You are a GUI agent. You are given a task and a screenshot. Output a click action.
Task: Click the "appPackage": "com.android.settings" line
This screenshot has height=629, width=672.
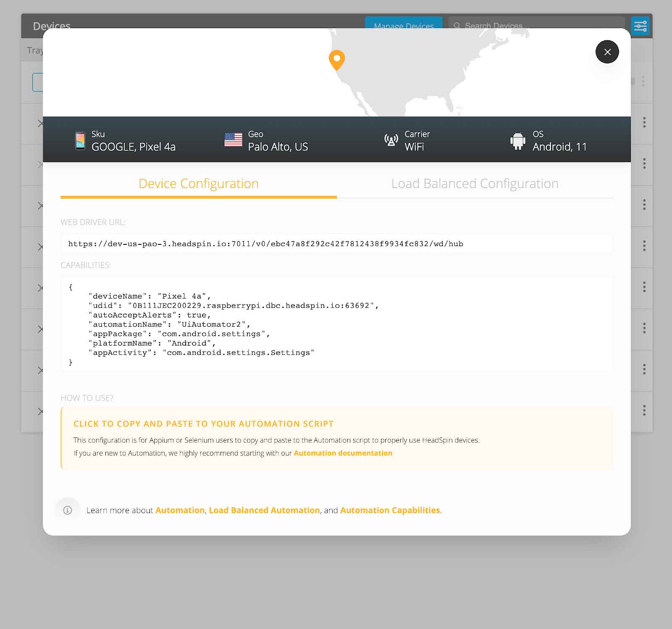pos(179,334)
